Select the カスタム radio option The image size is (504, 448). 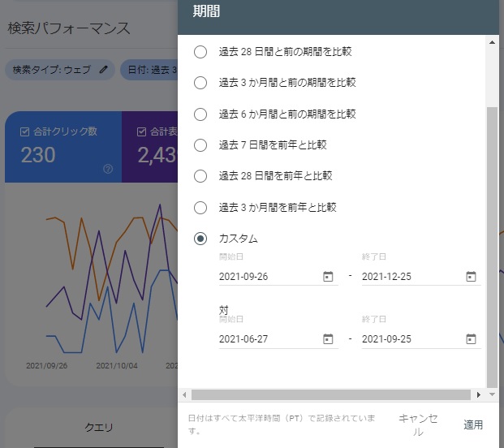[x=200, y=239]
